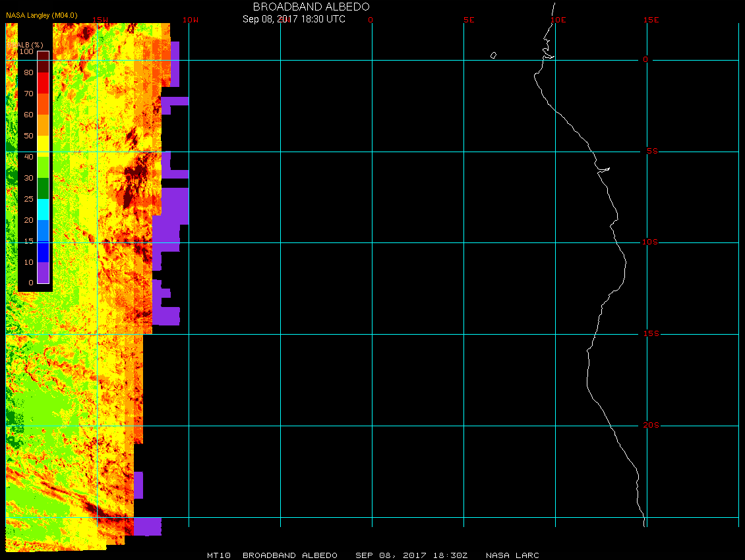Click the 10W longitude label

(191, 20)
